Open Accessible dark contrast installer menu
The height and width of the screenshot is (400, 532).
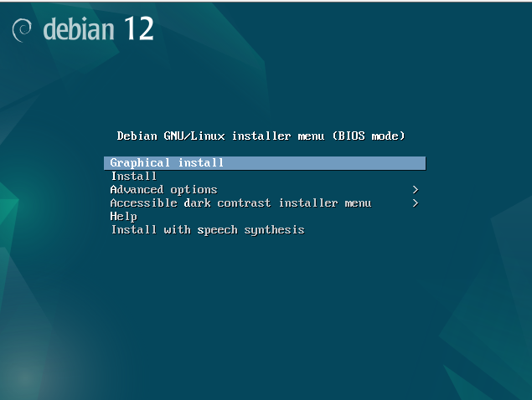tap(265, 203)
